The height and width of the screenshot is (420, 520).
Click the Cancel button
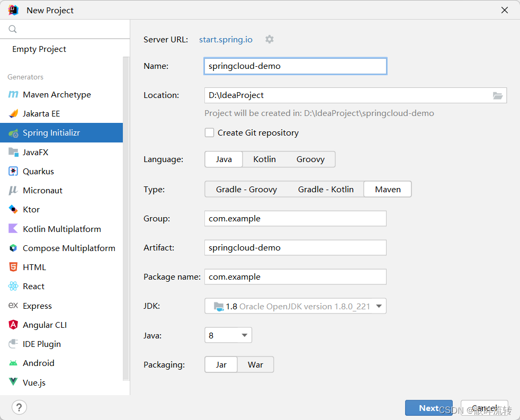[484, 408]
